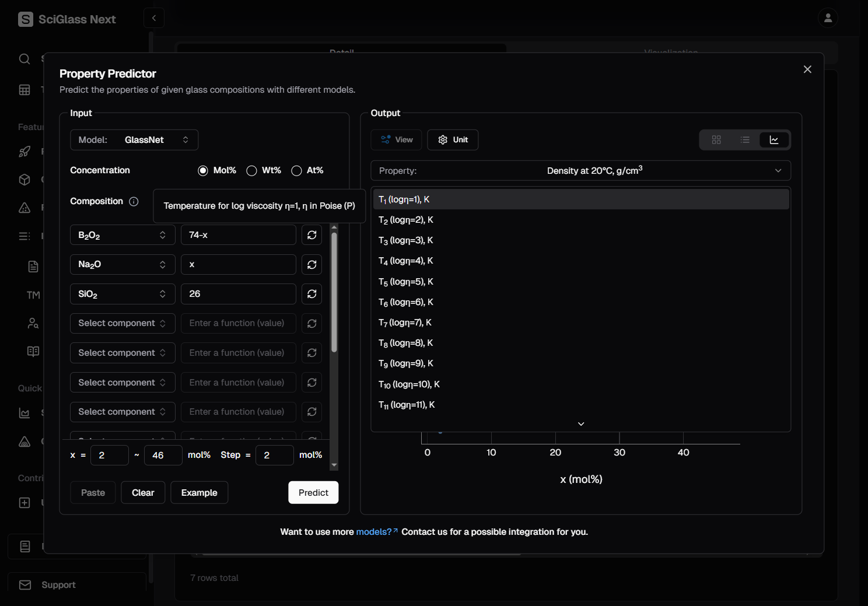
Task: Click the composition list scrollbar thumb
Action: tap(334, 292)
